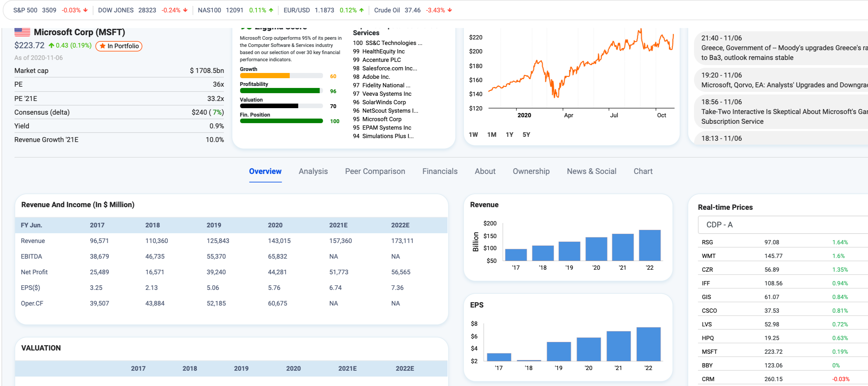Click the Crude Oil ticker price 37.46
The image size is (868, 386).
412,10
